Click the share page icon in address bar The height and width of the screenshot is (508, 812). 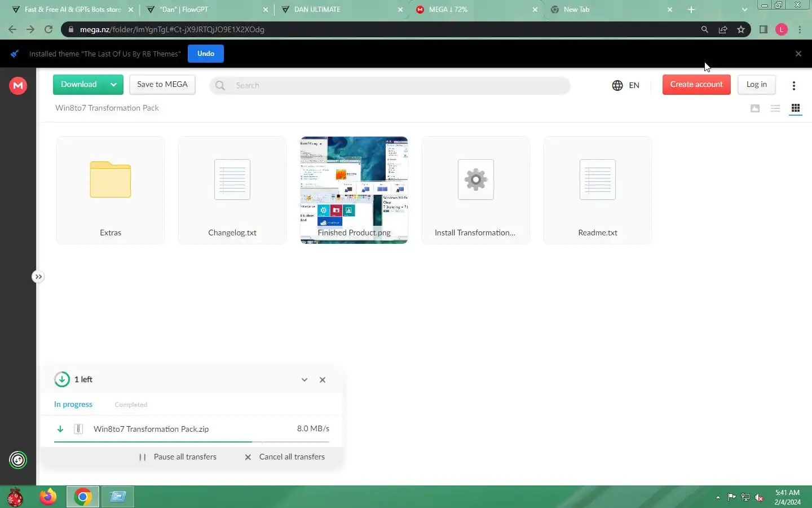723,29
